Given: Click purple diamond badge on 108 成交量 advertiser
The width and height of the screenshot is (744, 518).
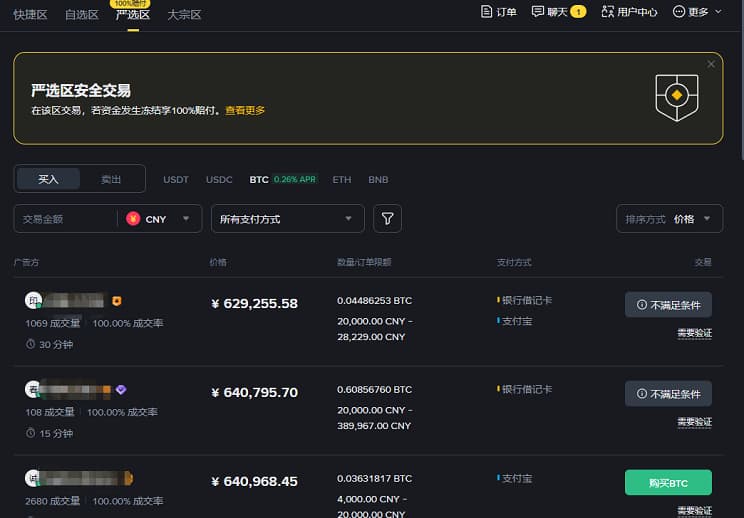Looking at the screenshot, I should point(121,389).
